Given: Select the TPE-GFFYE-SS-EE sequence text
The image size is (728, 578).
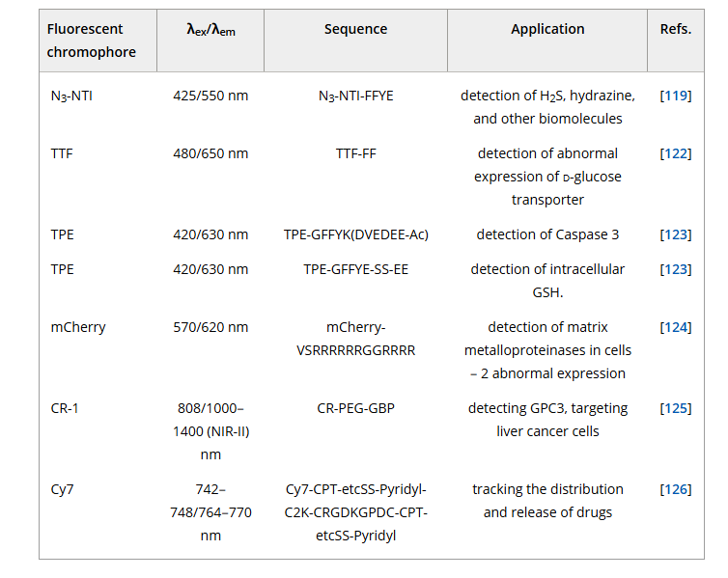Looking at the screenshot, I should [355, 269].
